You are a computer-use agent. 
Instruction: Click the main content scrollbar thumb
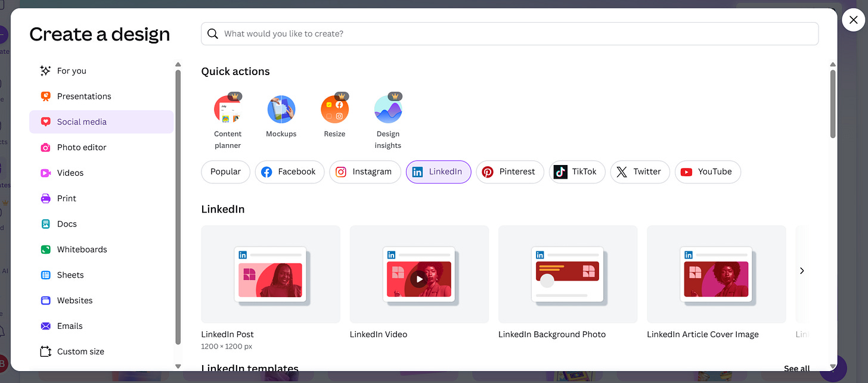833,104
